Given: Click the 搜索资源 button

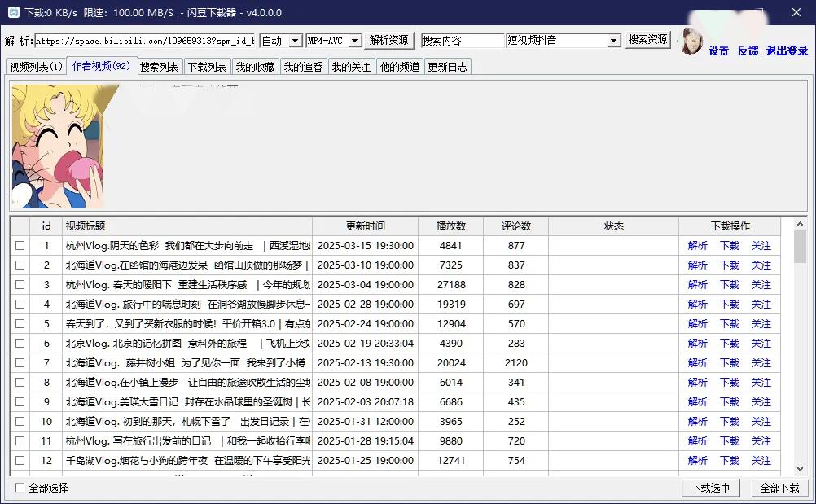Looking at the screenshot, I should pos(648,40).
